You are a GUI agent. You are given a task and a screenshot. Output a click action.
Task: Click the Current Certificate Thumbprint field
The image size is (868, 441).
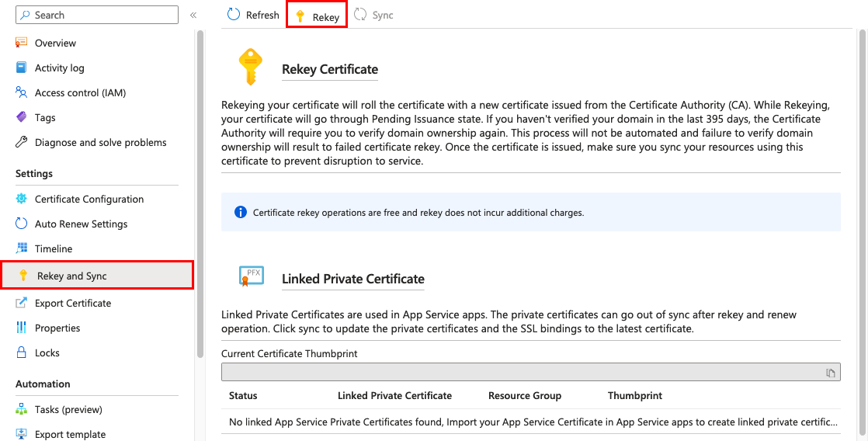[520, 373]
